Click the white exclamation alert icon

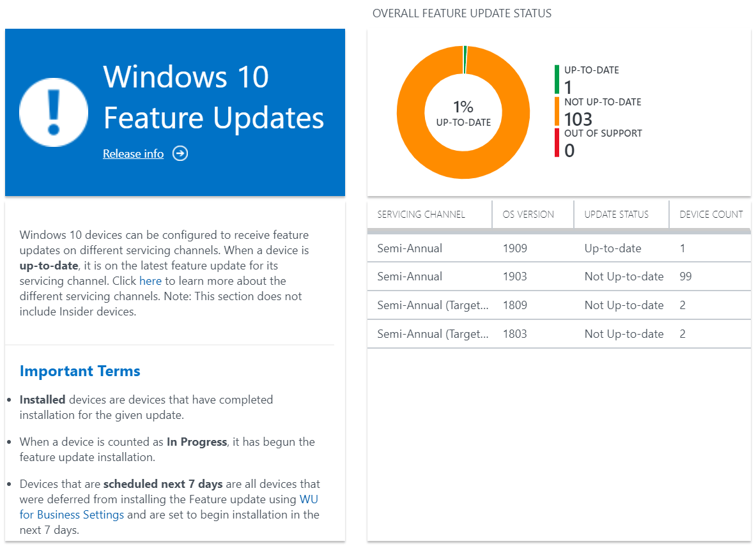53,112
